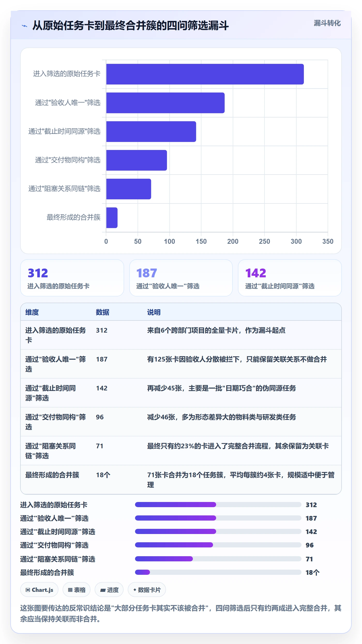Click the progress bar for 通过"截止时间同源"筛选
Viewport: 362px width, 644px height.
coord(218,531)
